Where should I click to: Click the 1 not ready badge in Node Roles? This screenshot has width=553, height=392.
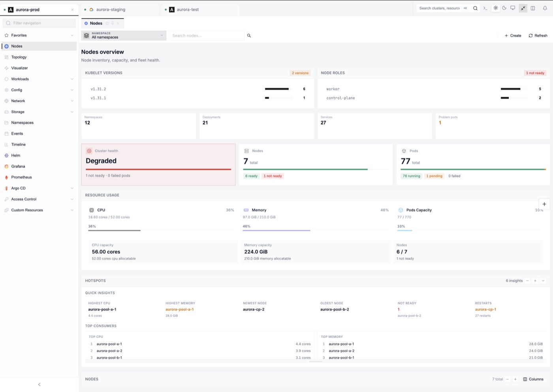[x=535, y=73]
